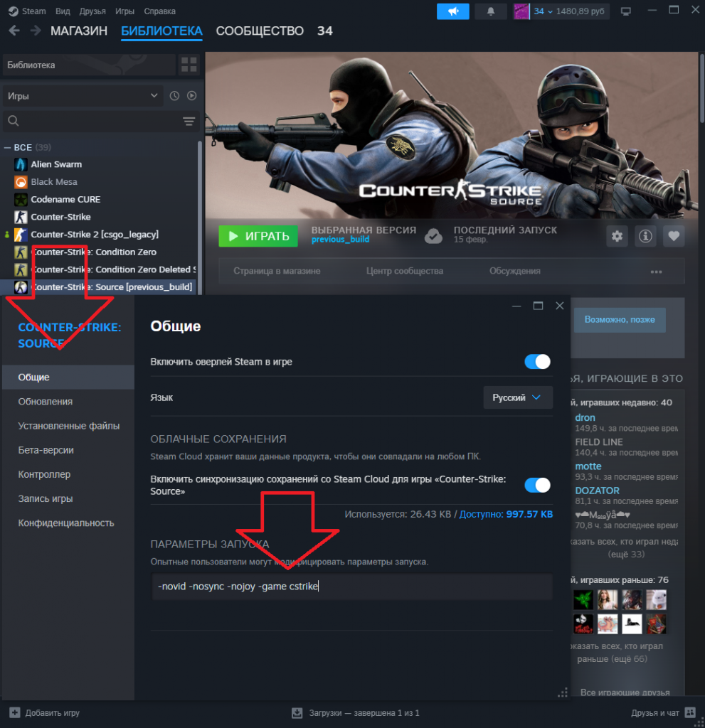Disable the Steam overlay in-game toggle
This screenshot has width=705, height=728.
click(x=537, y=362)
